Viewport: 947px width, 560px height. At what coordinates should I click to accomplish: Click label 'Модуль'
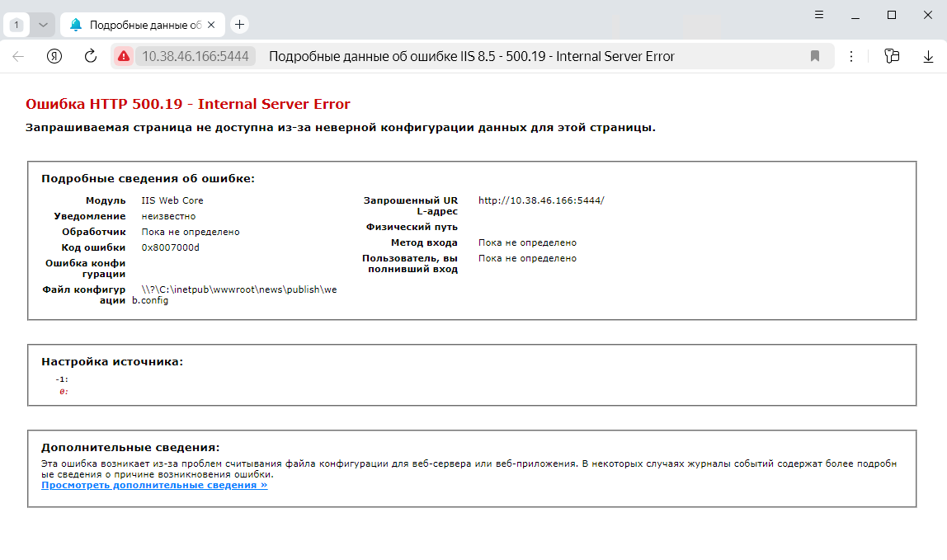click(106, 200)
